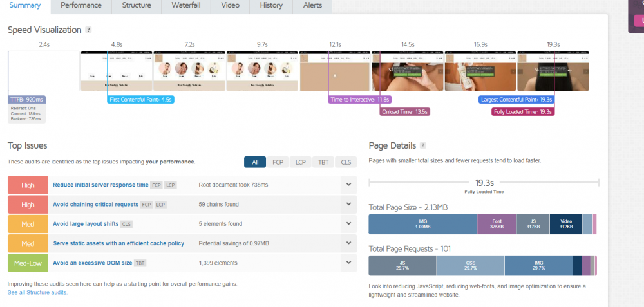Image resolution: width=644 pixels, height=307 pixels.
Task: Open Avoid large layout shifts link
Action: coord(86,224)
